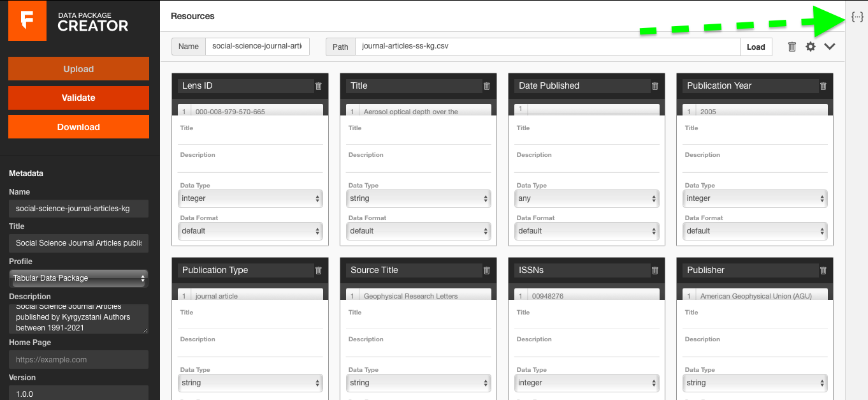Open the Data Format dropdown for Publication Year
This screenshot has height=400, width=868.
755,231
